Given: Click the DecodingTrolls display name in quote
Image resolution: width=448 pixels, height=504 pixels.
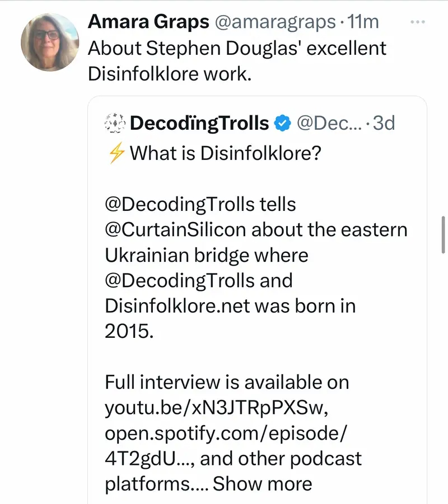Looking at the screenshot, I should tap(199, 123).
